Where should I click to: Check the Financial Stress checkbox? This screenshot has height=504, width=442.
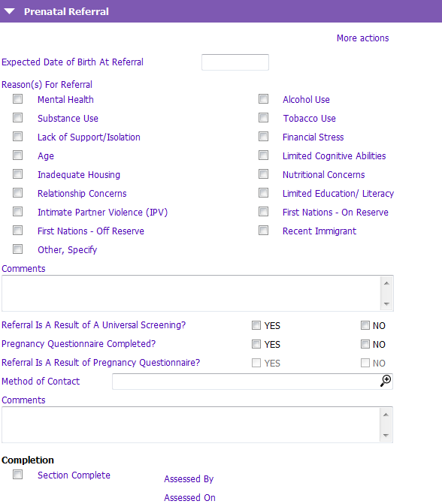263,137
